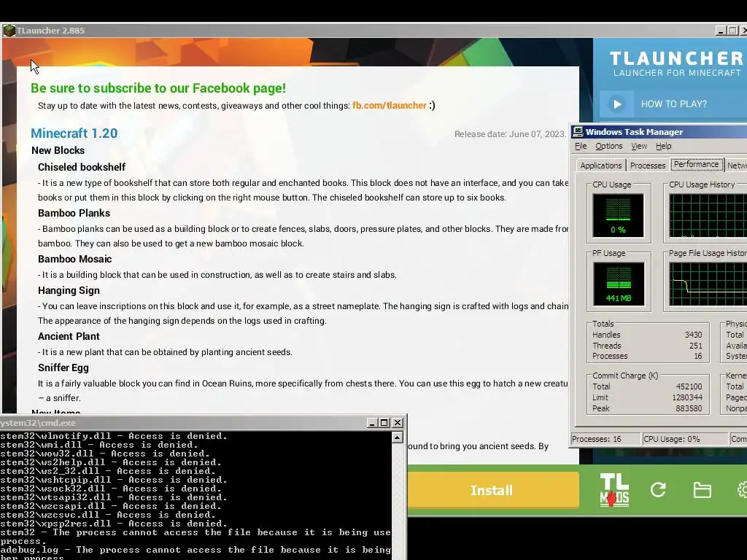
Task: Click the PF Usage meter showing 441 MB
Action: [x=619, y=284]
